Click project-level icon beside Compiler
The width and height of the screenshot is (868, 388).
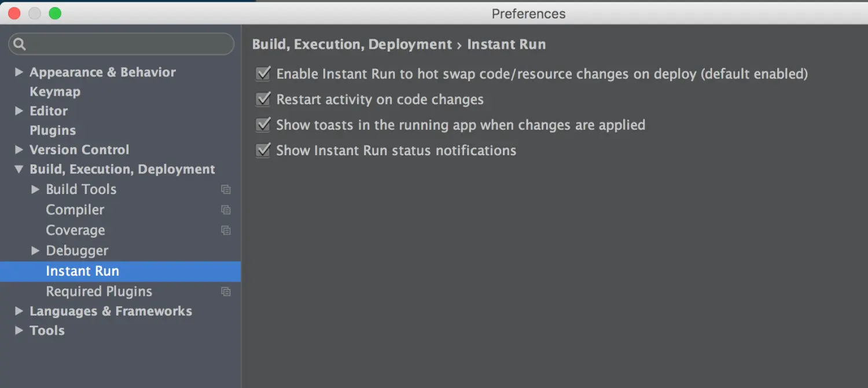tap(226, 210)
